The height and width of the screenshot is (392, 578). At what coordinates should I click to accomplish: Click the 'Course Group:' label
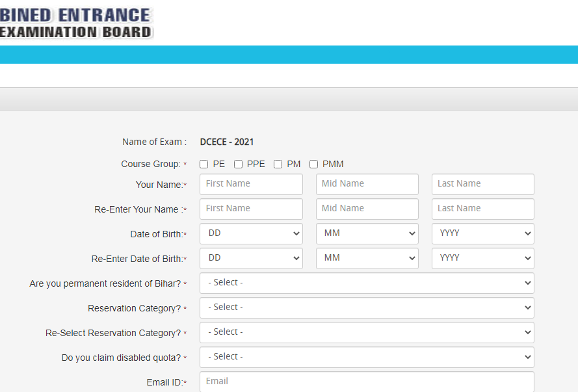[151, 164]
